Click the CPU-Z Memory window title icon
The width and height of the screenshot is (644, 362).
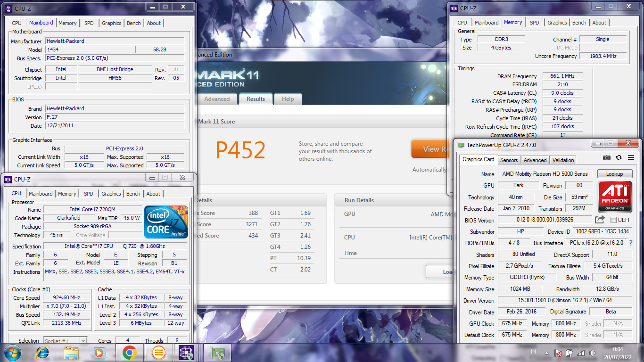(454, 8)
